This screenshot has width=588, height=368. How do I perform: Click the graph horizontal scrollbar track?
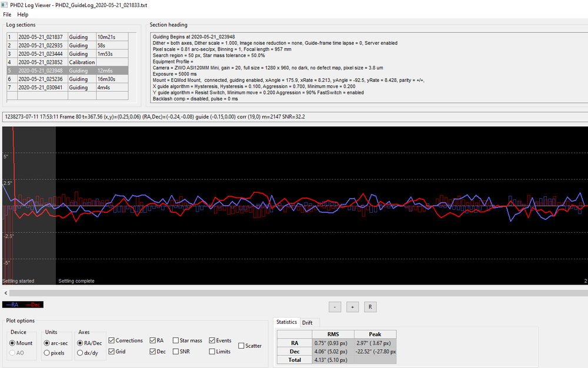coord(299,293)
